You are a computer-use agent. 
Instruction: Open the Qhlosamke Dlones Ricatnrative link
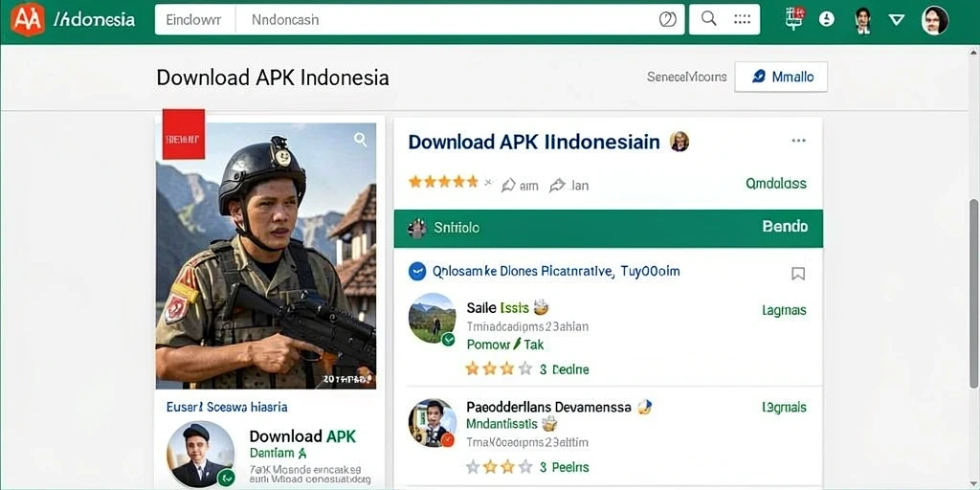pos(556,271)
